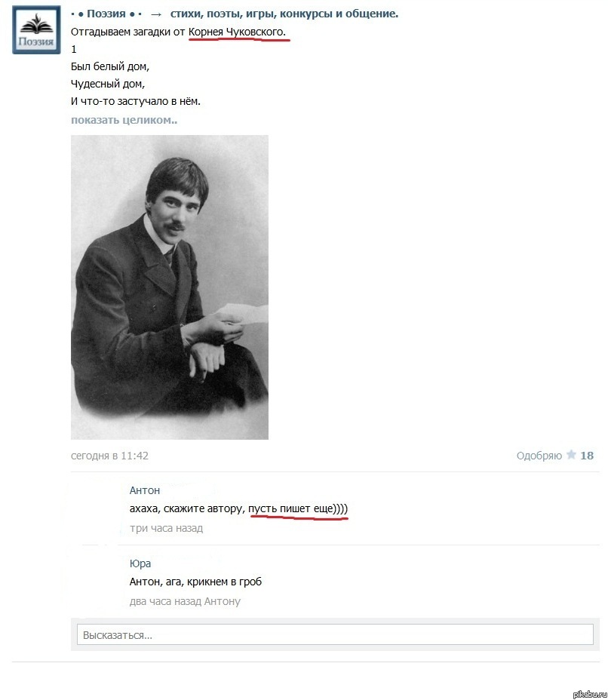Open the 'сегодня в 11:42' post timestamp

pyautogui.click(x=109, y=456)
